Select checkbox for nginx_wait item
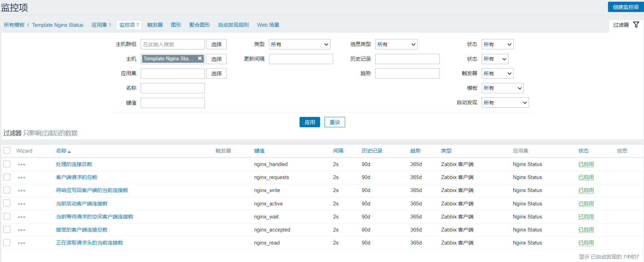 [x=7, y=216]
